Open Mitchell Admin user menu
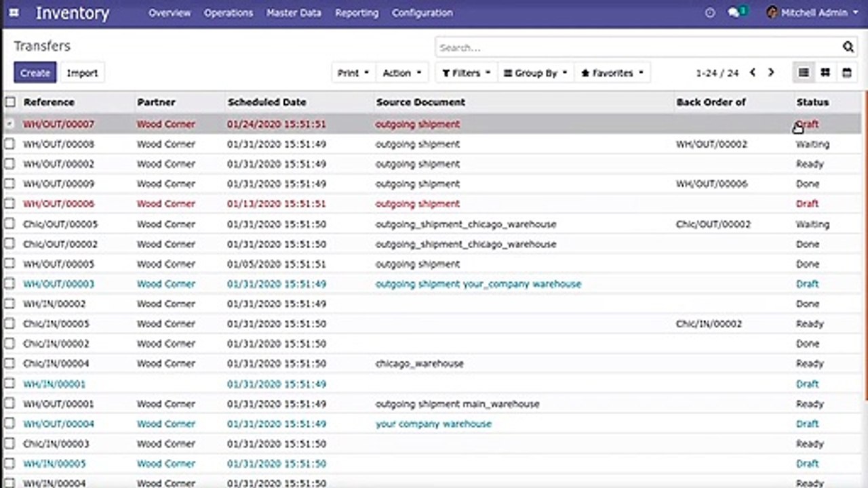Screen dimensions: 868x488 (812, 12)
